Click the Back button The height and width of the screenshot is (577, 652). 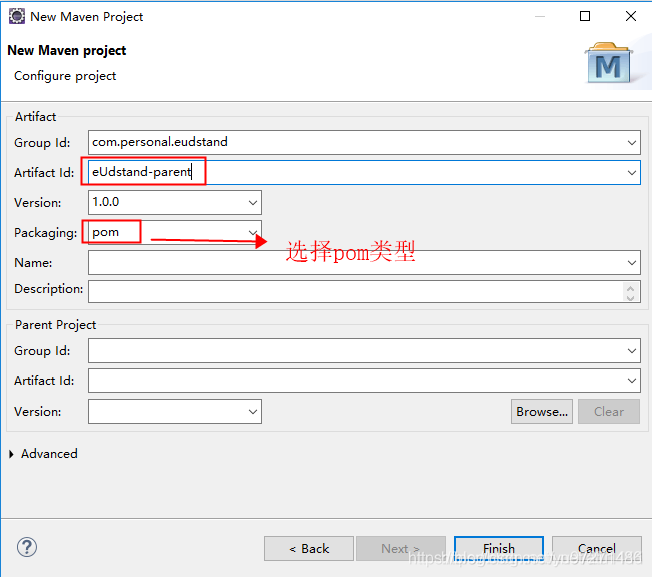(309, 549)
